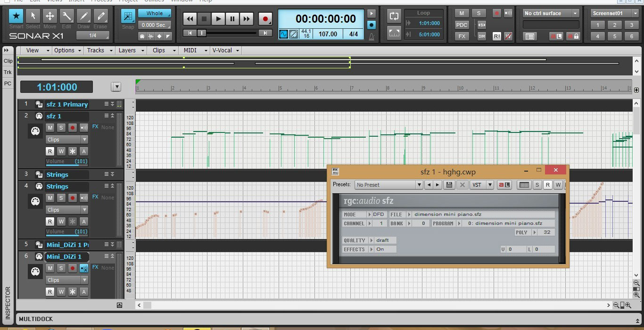This screenshot has height=330, width=644.
Task: Click the MODE arrow in sfz
Action: tap(369, 214)
